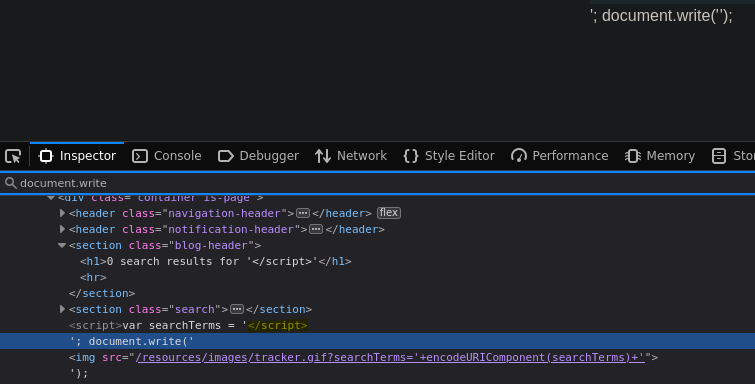The width and height of the screenshot is (755, 384).
Task: Click the Console terminal icon
Action: (140, 156)
